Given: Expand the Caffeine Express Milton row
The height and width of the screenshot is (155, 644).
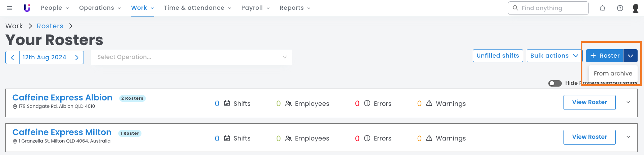Looking at the screenshot, I should 628,137.
